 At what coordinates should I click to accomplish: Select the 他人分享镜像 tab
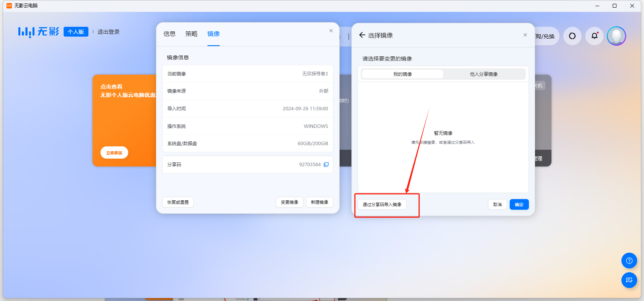click(483, 74)
